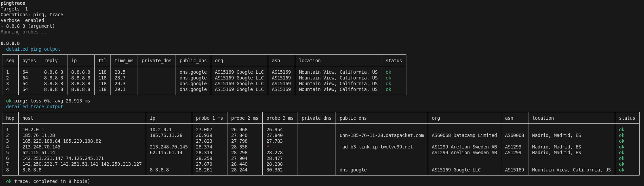The image size is (644, 186).
Task: Click the pingtrace title text
Action: 13,3
